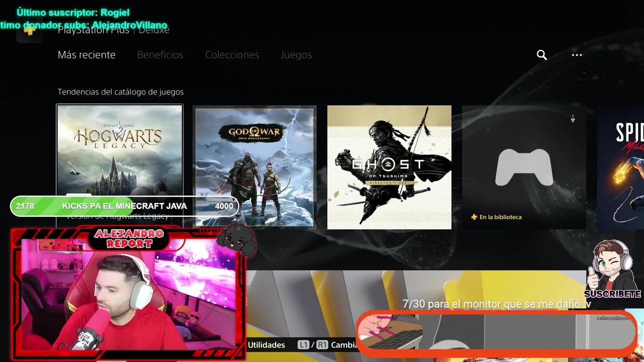Switch to the Colecciones tab
The image size is (644, 362).
click(232, 55)
